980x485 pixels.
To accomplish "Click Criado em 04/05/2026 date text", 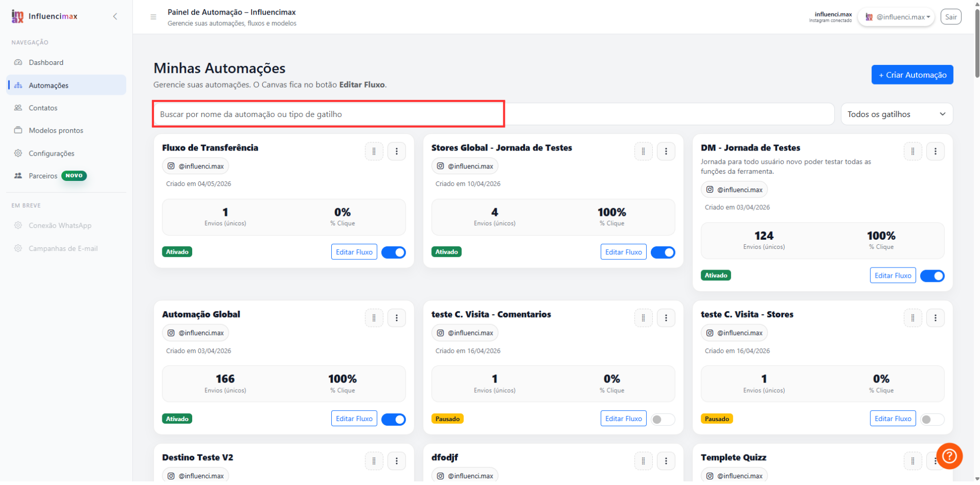I will click(198, 184).
